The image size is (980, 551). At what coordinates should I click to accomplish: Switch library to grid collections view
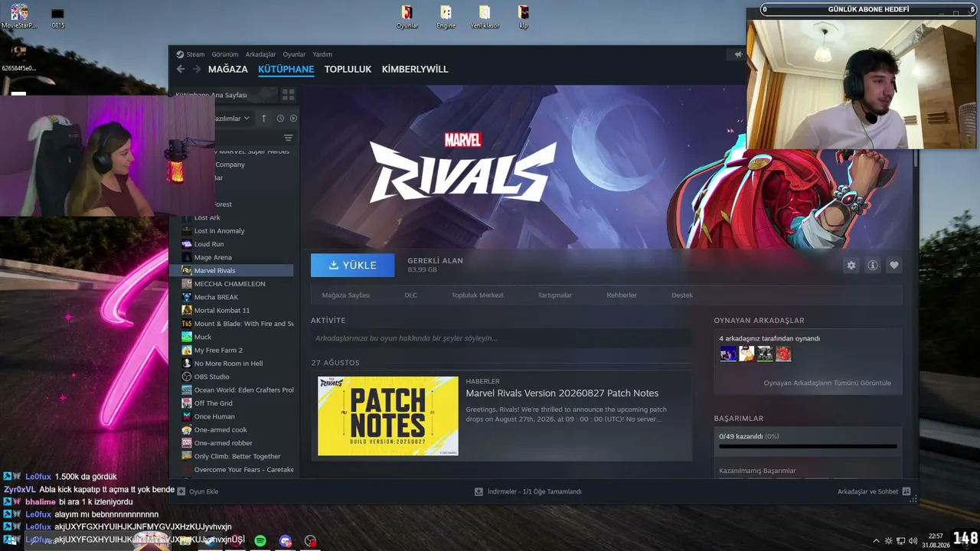(289, 95)
